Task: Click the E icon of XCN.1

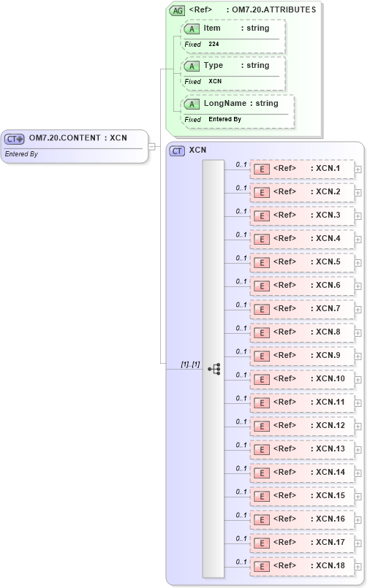Action: coord(262,169)
